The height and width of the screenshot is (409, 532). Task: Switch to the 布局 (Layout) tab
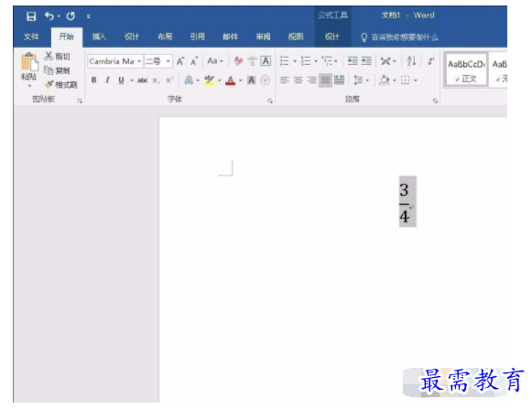[165, 37]
